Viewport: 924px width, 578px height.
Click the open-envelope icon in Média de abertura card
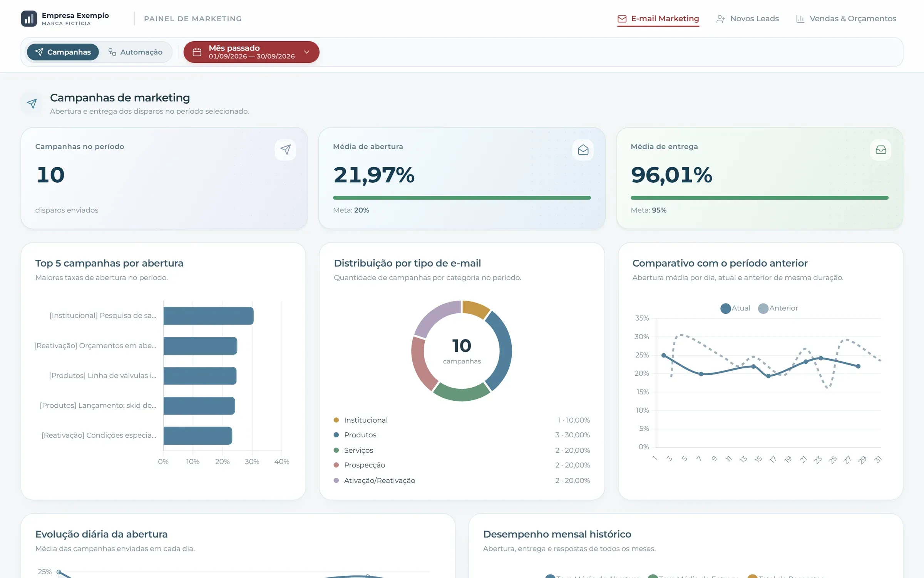(x=583, y=150)
